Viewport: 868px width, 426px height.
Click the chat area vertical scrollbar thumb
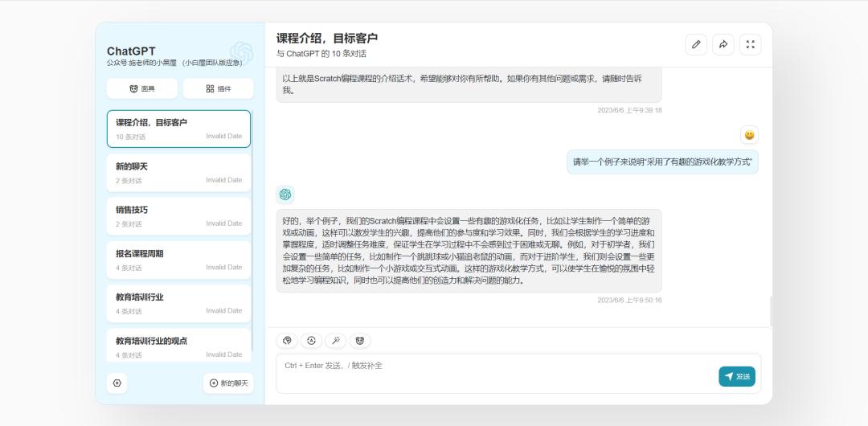click(x=771, y=311)
